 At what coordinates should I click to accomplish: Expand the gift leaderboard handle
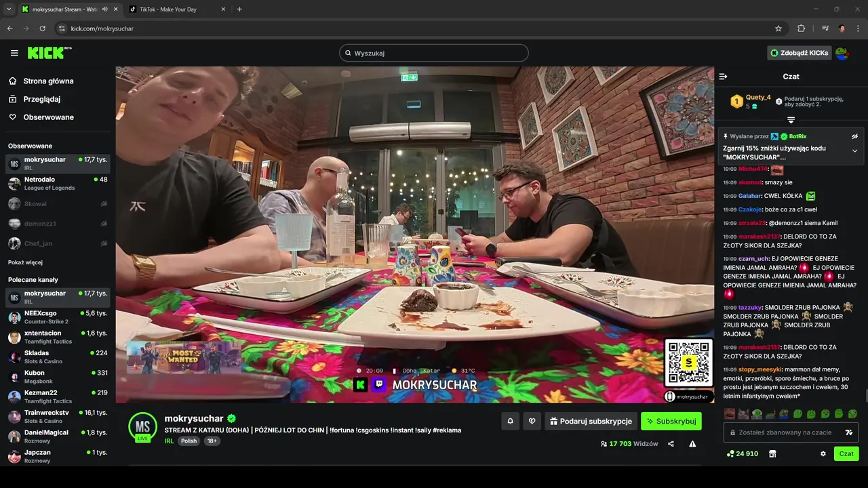[x=791, y=120]
